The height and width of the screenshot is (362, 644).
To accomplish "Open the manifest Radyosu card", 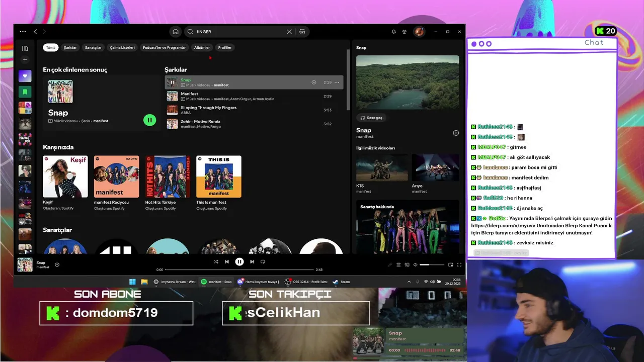I will click(116, 183).
